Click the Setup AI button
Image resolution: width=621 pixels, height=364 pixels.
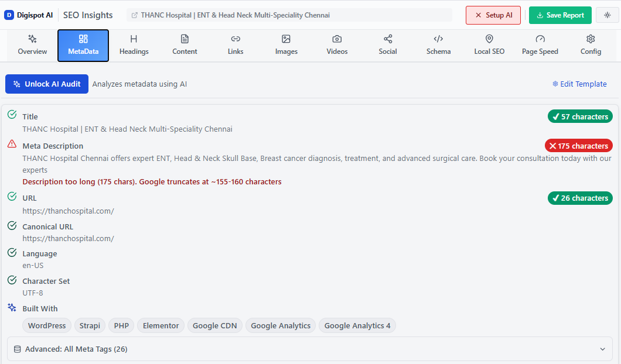(x=493, y=15)
